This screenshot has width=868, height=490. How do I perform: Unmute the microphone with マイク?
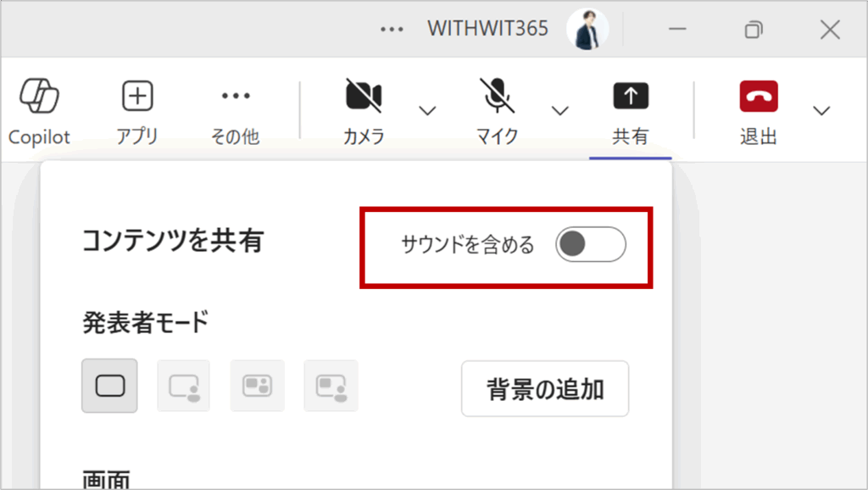497,113
